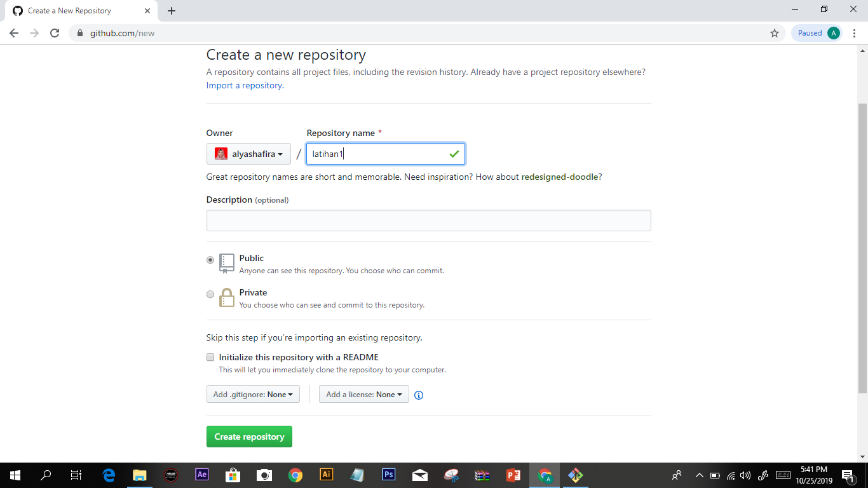Open Microsoft Edge from taskbar
This screenshot has height=488, width=868.
click(x=109, y=475)
